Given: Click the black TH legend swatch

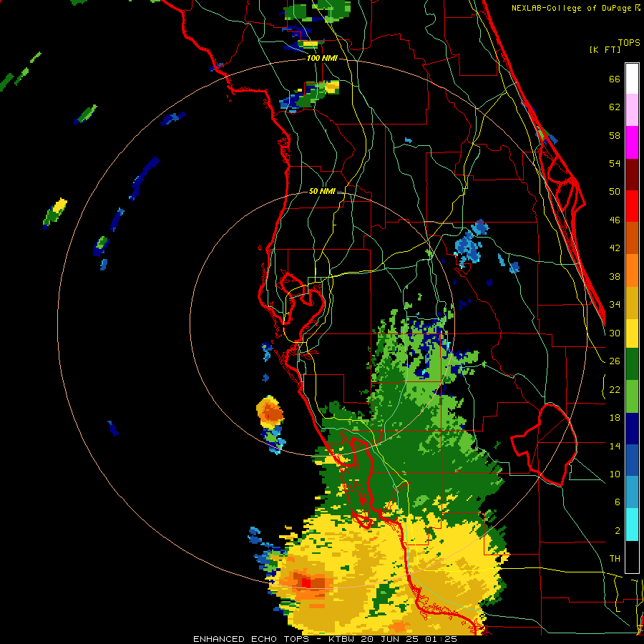Looking at the screenshot, I should (632, 557).
